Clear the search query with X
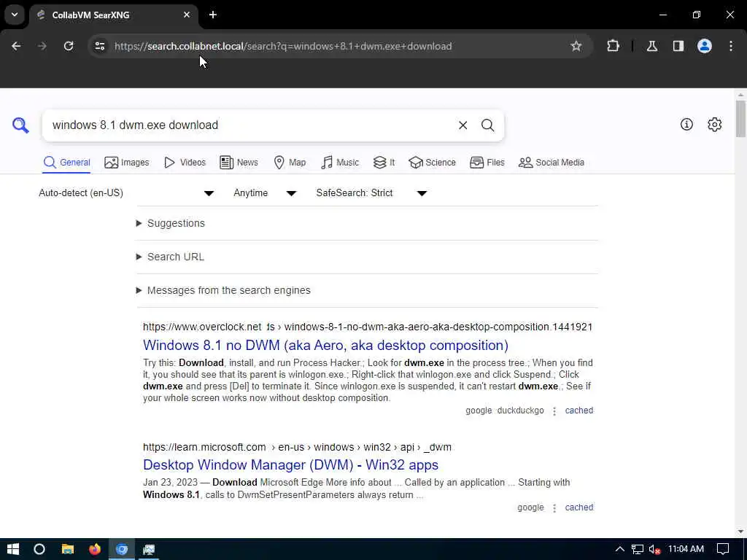The width and height of the screenshot is (747, 560). click(462, 125)
